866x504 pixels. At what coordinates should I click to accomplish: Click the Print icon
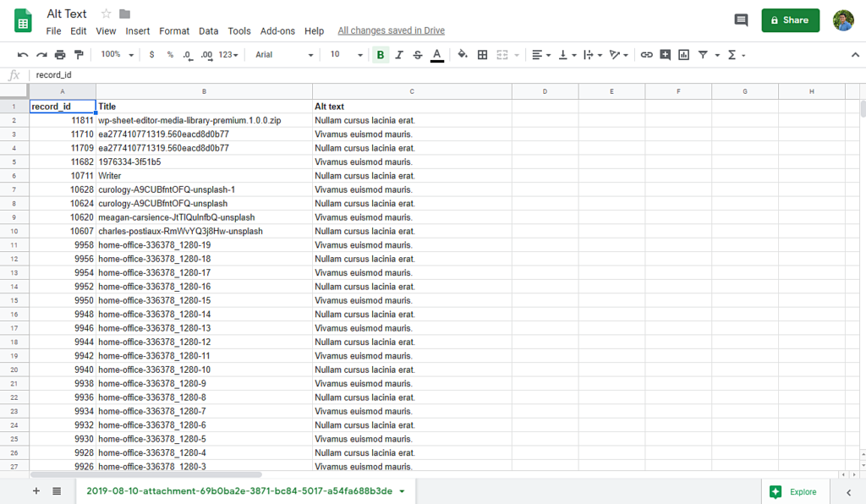click(x=60, y=55)
